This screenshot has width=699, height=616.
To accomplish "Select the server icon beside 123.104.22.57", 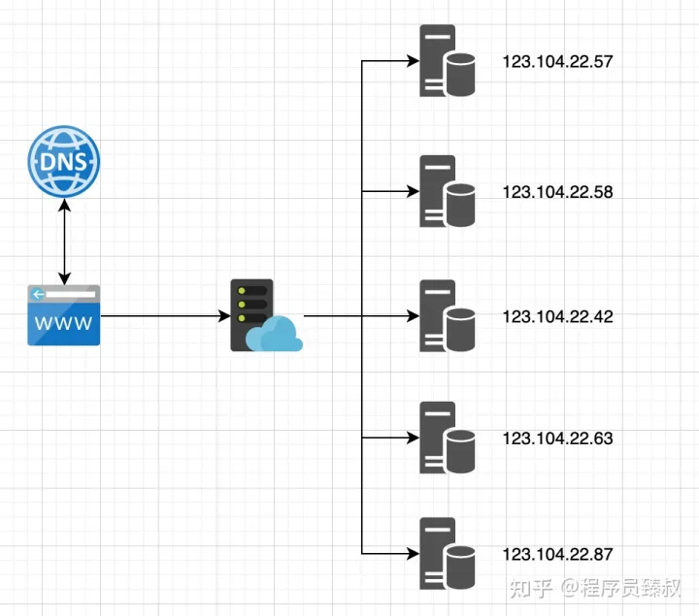I will coord(448,60).
